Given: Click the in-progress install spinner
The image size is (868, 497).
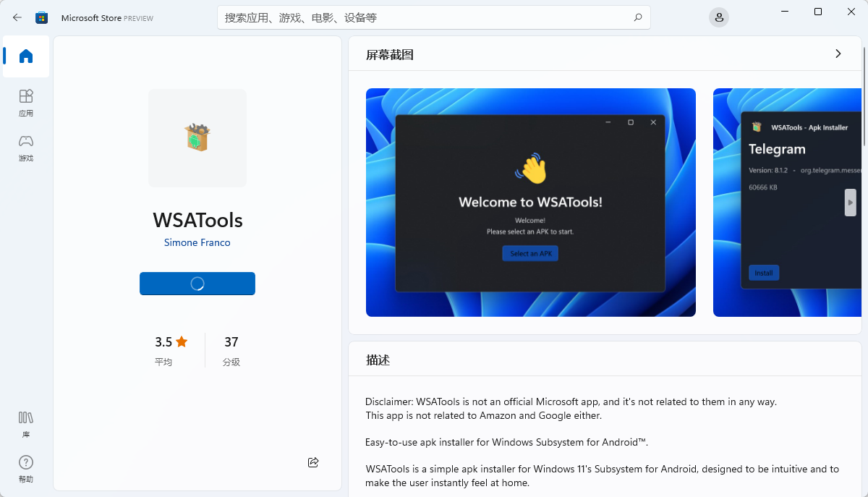Looking at the screenshot, I should click(x=197, y=284).
